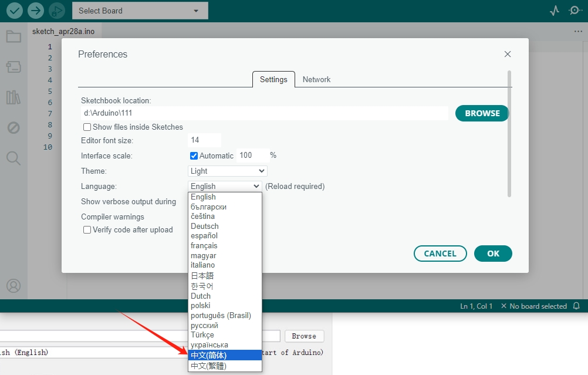Click the (English) language field in lower window

pos(94,353)
